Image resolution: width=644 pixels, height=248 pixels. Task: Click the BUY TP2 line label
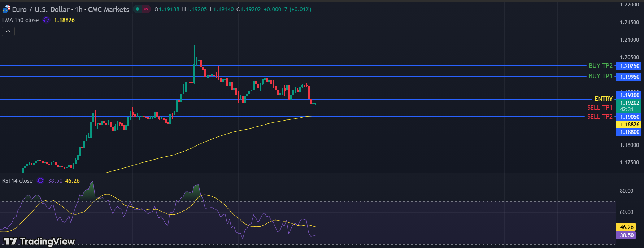600,66
